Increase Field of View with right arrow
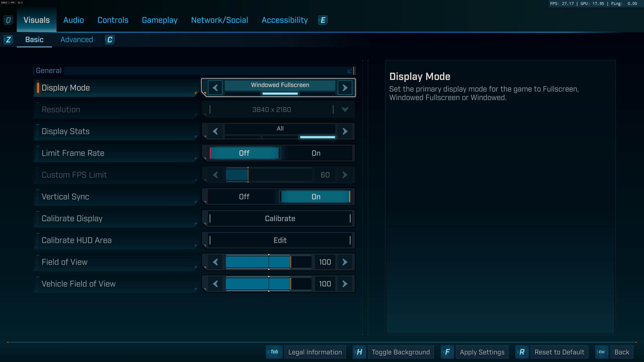The height and width of the screenshot is (362, 644). point(345,262)
